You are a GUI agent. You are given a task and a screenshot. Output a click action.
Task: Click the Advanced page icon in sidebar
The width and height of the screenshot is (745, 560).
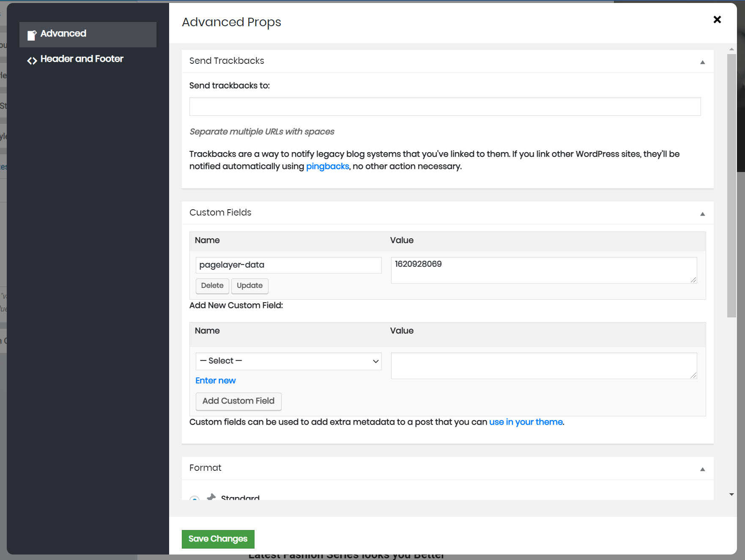coord(32,35)
